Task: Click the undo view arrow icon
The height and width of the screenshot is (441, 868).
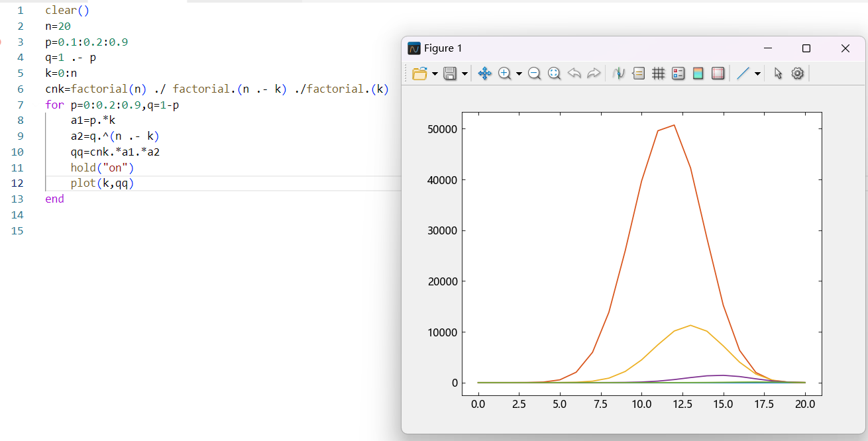Action: pyautogui.click(x=574, y=73)
